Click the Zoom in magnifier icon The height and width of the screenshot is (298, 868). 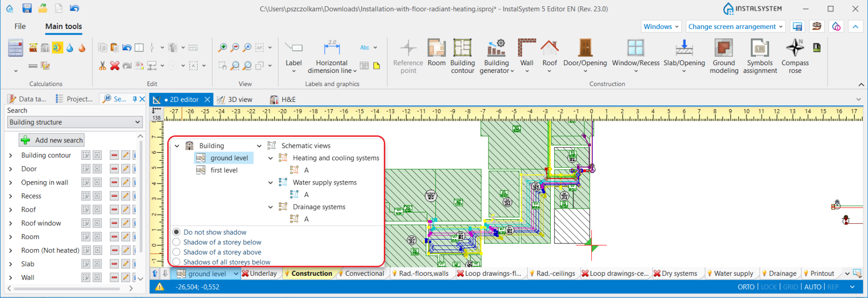pyautogui.click(x=222, y=47)
